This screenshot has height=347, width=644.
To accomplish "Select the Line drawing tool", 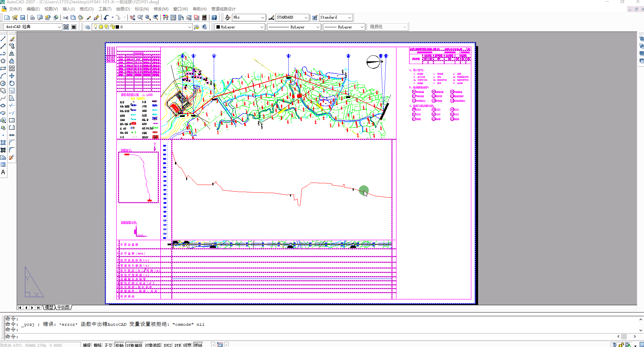I will [3, 39].
